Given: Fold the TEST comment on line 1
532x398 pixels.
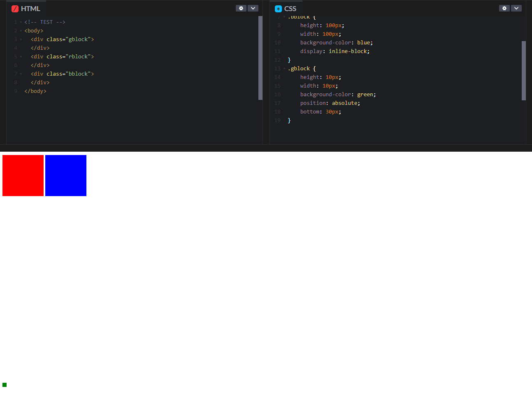Looking at the screenshot, I should click(21, 22).
